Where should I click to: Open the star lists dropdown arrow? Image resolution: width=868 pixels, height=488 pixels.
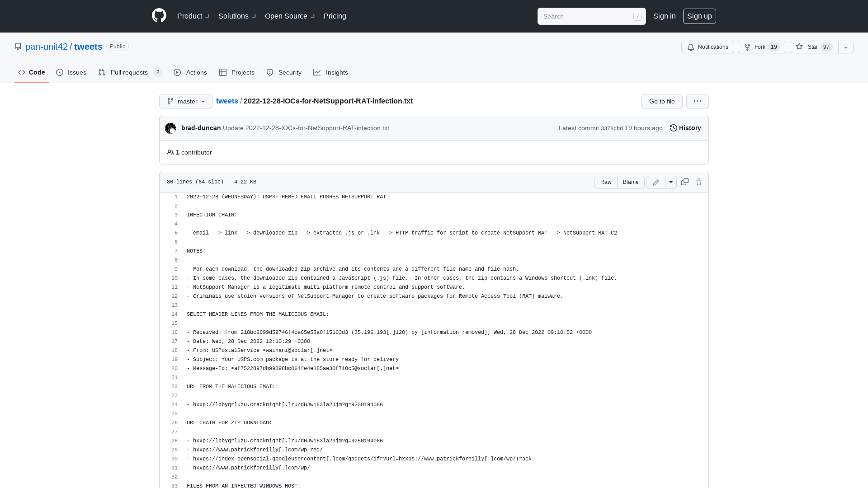click(846, 47)
